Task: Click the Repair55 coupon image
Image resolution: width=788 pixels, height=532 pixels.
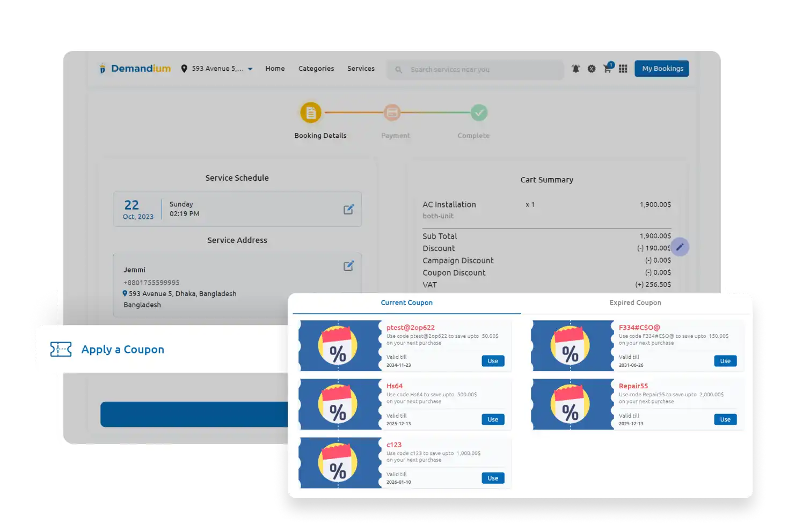Action: (573, 404)
